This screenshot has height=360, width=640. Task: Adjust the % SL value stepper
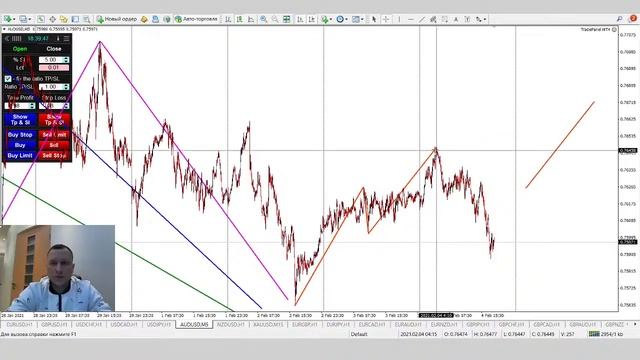point(67,60)
